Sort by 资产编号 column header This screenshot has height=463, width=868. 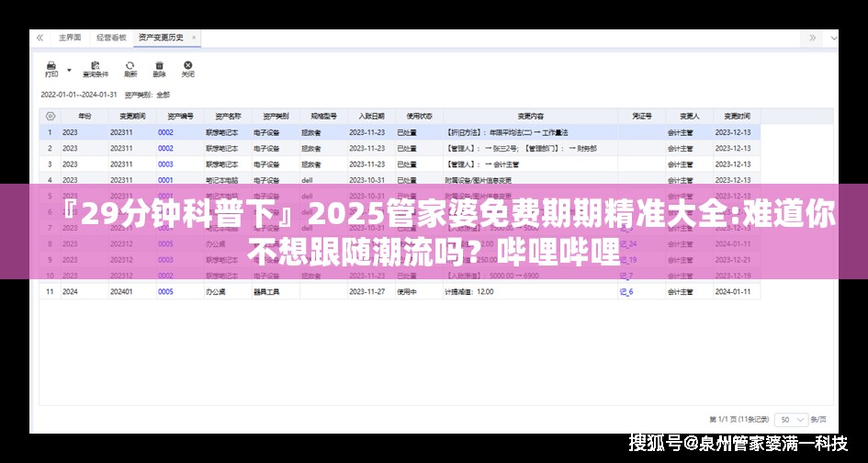[180, 117]
